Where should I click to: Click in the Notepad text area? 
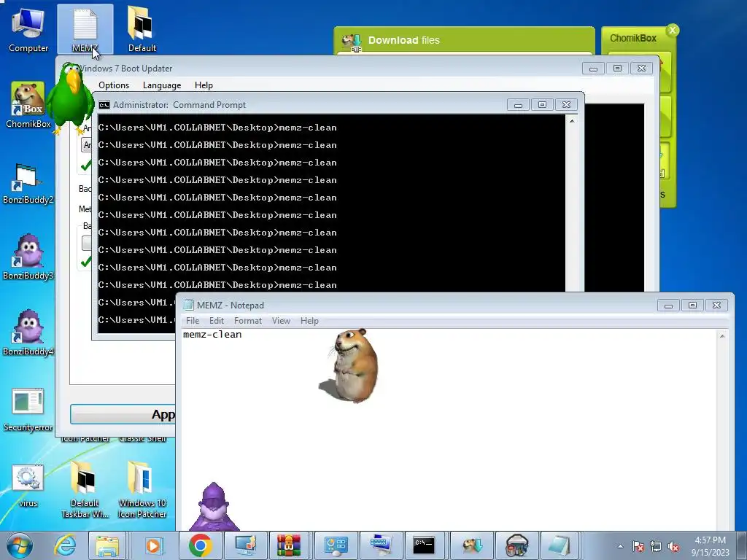coord(448,429)
